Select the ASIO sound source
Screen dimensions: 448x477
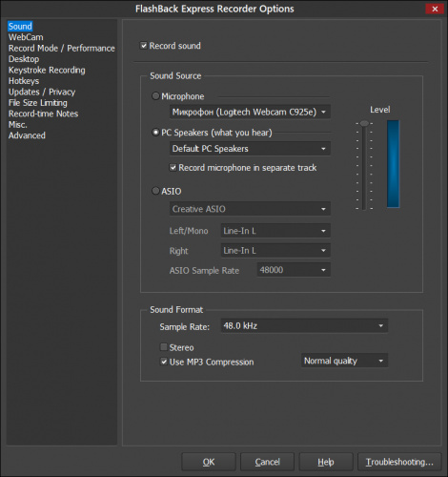point(155,191)
